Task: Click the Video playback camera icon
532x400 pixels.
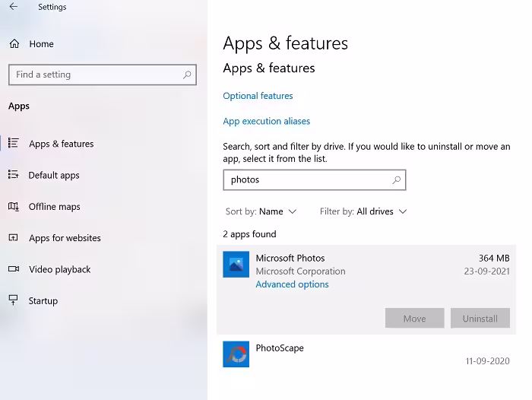Action: 13,269
